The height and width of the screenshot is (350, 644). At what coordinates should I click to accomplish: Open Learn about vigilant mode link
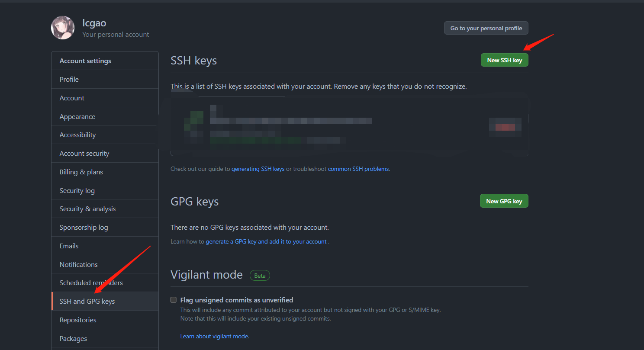click(215, 336)
